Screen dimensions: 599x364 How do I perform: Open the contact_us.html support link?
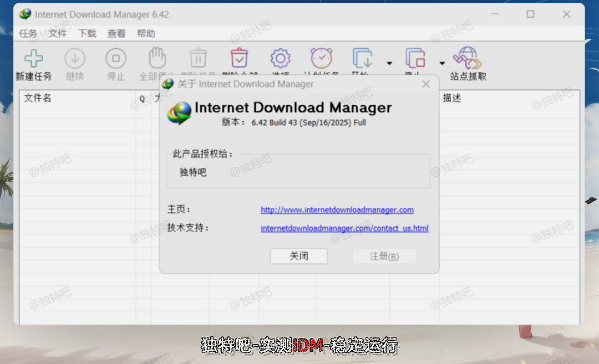point(344,228)
